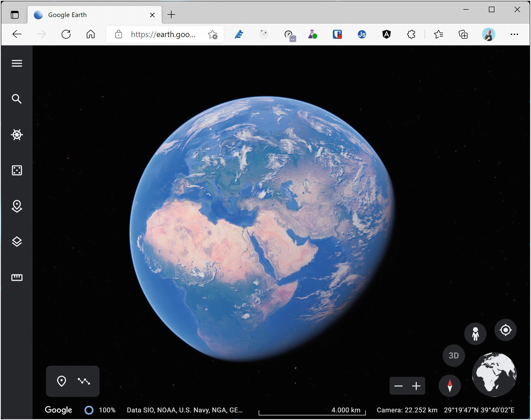Fly to my location target button

point(505,330)
